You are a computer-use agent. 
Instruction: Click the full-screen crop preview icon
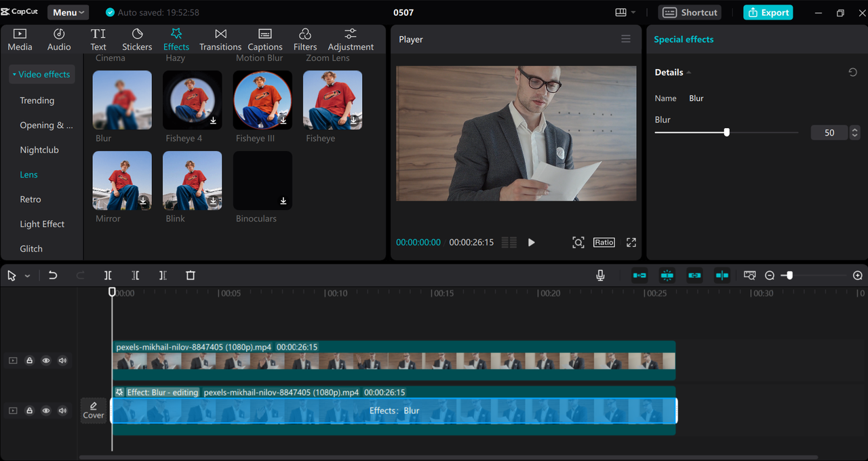coord(578,243)
